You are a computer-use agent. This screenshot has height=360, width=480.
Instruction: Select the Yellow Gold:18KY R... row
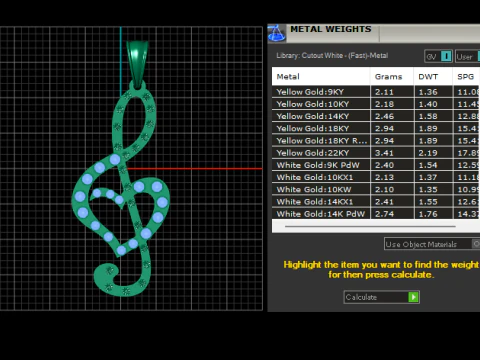pos(376,141)
